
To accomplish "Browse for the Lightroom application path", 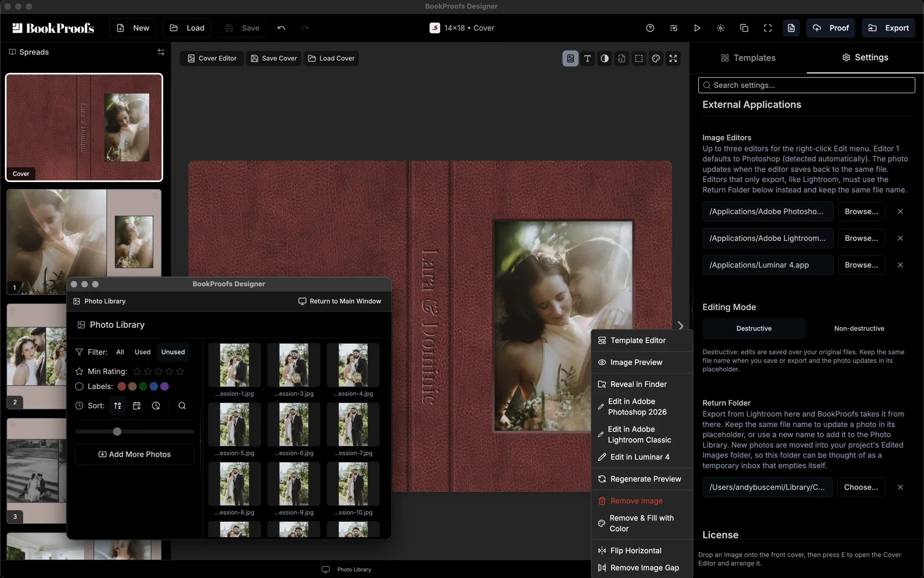I will pos(861,238).
